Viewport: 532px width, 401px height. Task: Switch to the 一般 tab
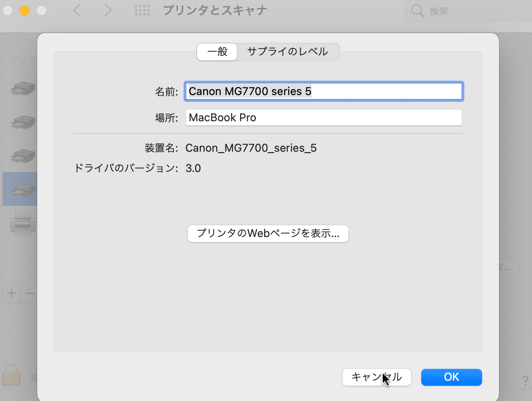click(217, 52)
